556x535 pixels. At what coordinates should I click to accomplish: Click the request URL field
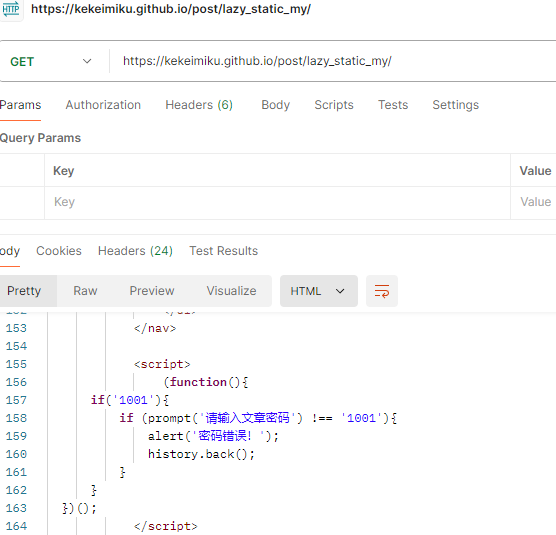click(x=333, y=61)
